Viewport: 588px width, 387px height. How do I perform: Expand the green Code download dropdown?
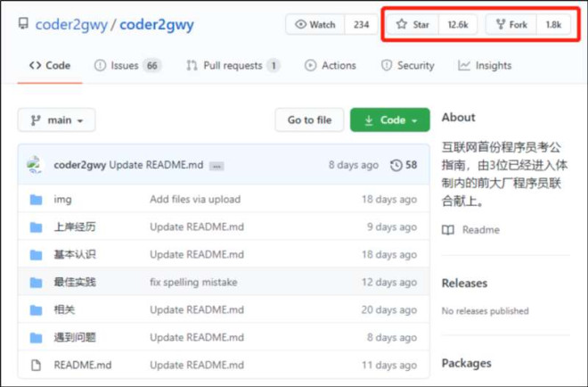click(390, 120)
